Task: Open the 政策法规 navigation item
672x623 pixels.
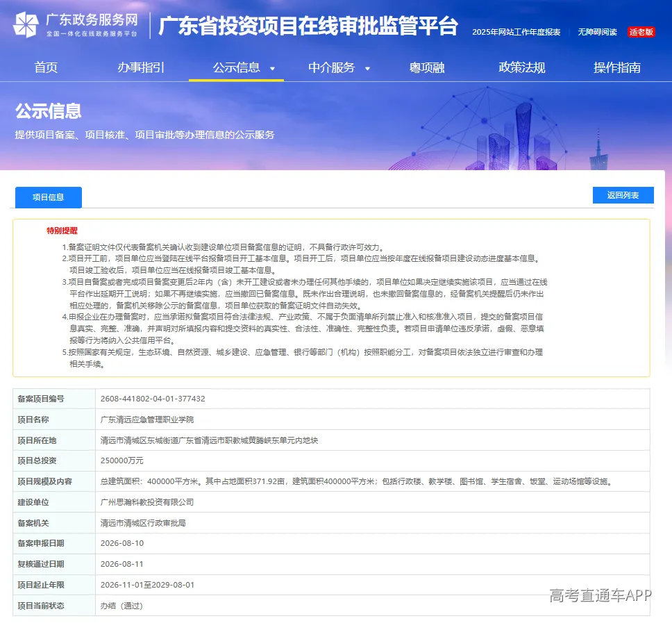Action: pyautogui.click(x=522, y=67)
